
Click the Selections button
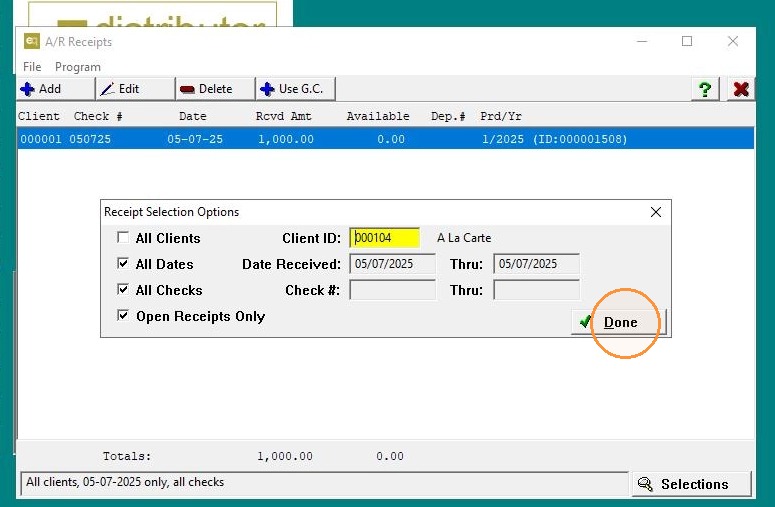click(x=692, y=484)
